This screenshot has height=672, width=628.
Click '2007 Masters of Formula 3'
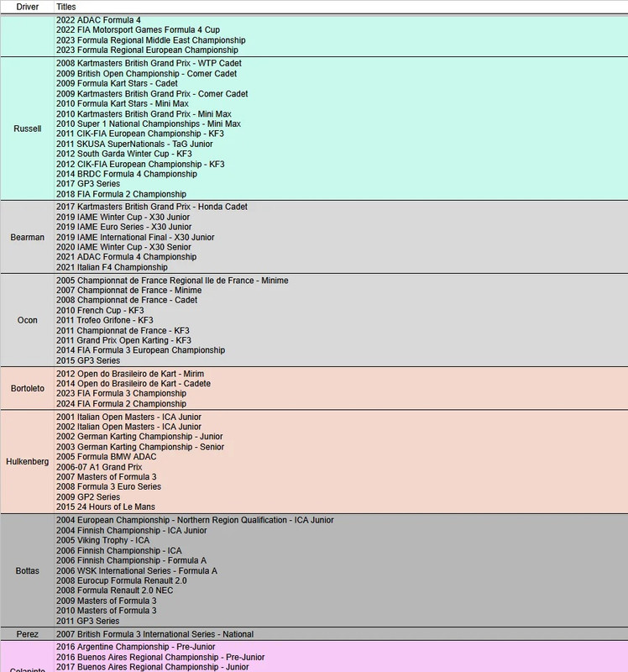107,477
